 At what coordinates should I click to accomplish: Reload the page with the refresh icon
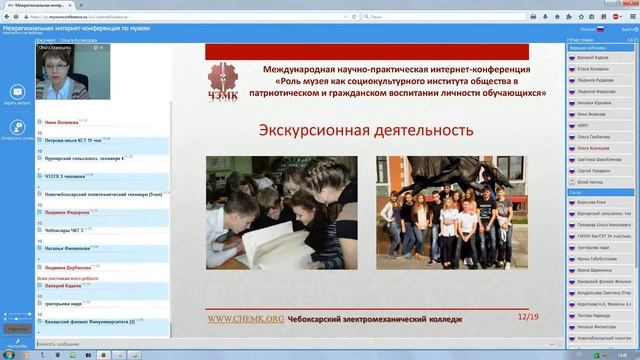click(354, 17)
